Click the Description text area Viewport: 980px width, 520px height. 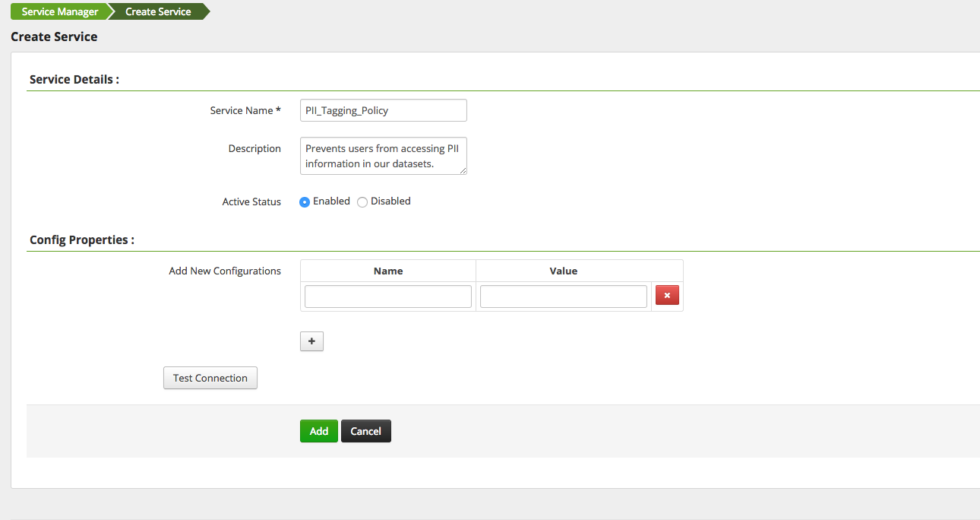coord(383,155)
